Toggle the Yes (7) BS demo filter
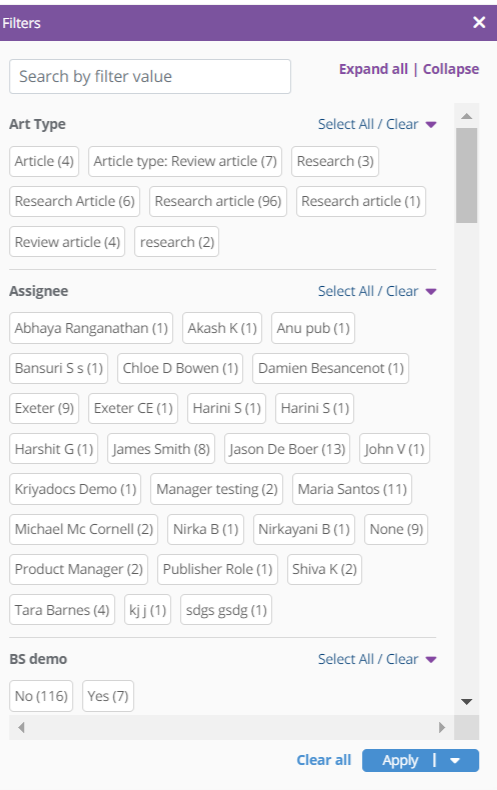497x790 pixels. coord(108,696)
